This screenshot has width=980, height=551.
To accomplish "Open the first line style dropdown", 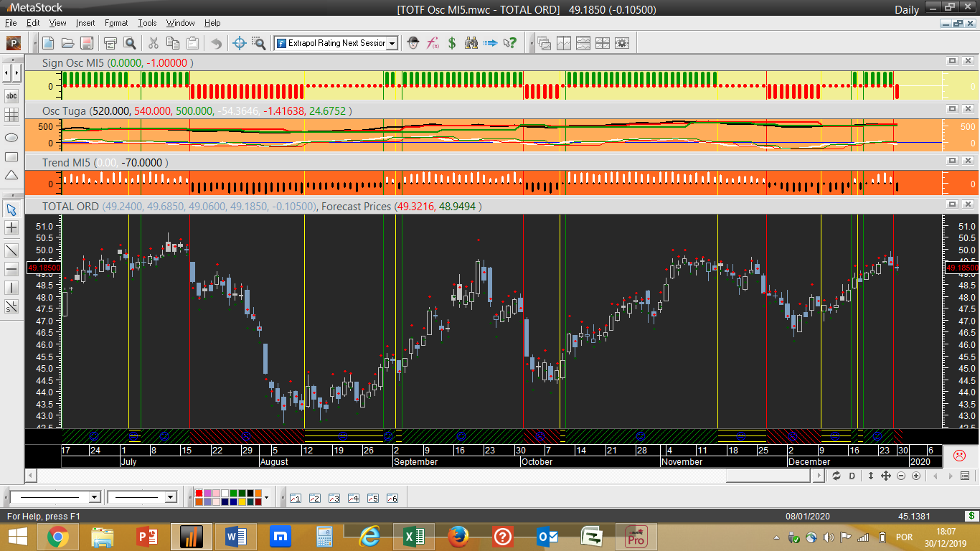I will pyautogui.click(x=94, y=497).
